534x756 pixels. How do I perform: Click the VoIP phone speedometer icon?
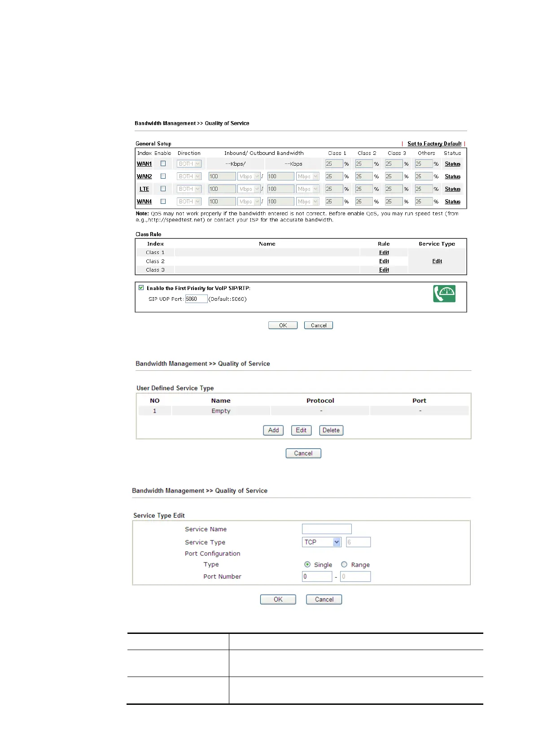click(444, 294)
